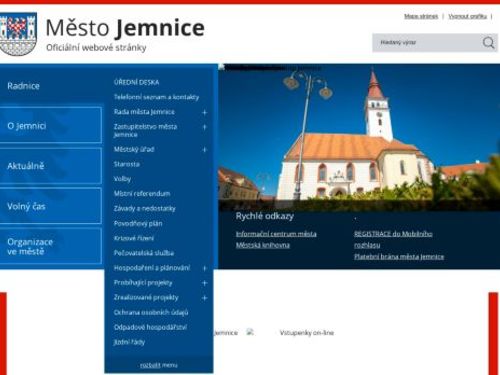Image resolution: width=500 pixels, height=375 pixels.
Task: Open Městská knihovna quick link
Action: click(x=263, y=245)
